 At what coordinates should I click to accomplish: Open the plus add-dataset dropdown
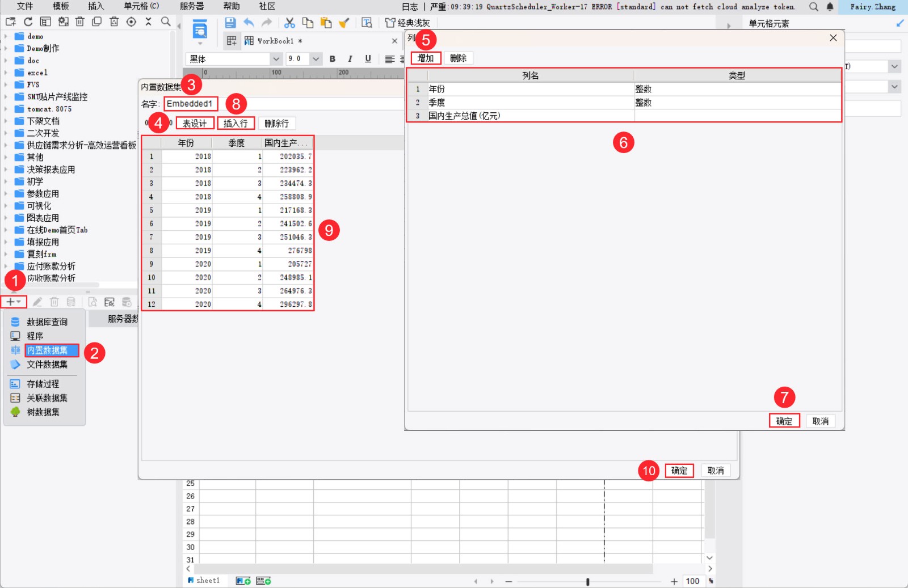14,302
